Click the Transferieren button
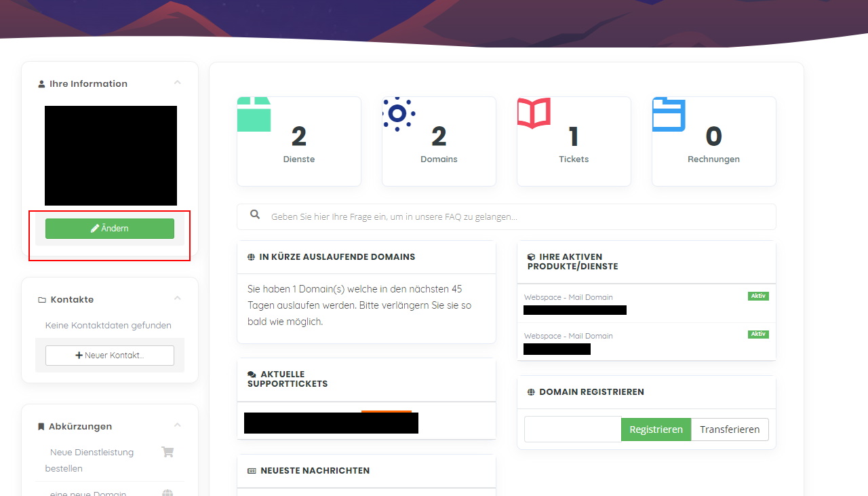868x496 pixels. (x=730, y=430)
